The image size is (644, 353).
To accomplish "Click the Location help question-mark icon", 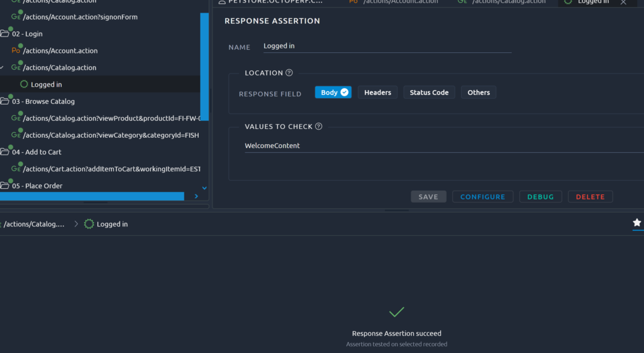I will click(x=289, y=73).
